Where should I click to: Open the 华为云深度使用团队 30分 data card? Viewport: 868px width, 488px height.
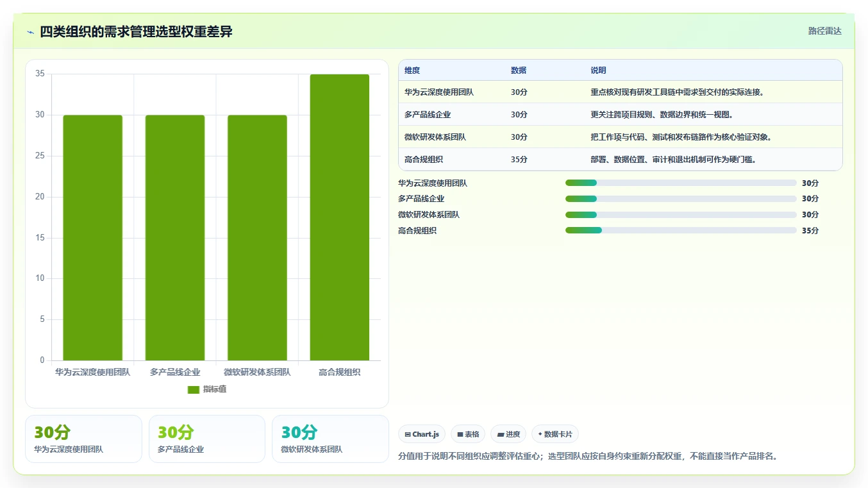coord(83,439)
